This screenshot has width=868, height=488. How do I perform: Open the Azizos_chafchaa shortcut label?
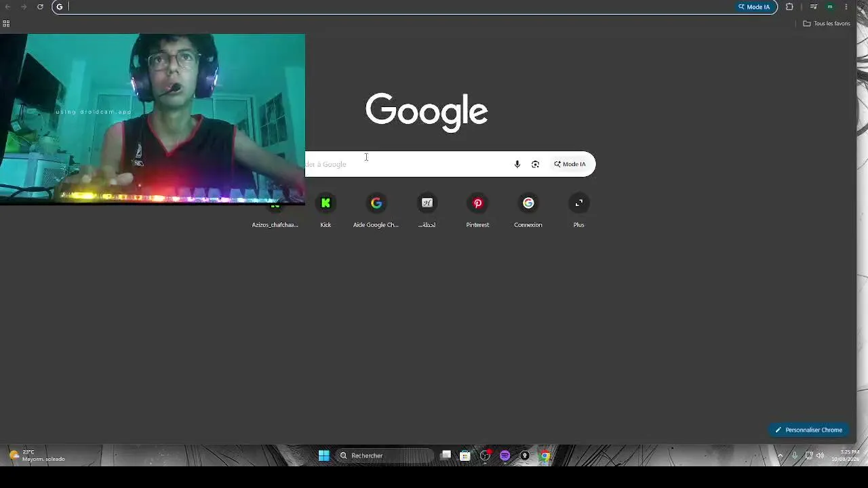(x=275, y=225)
